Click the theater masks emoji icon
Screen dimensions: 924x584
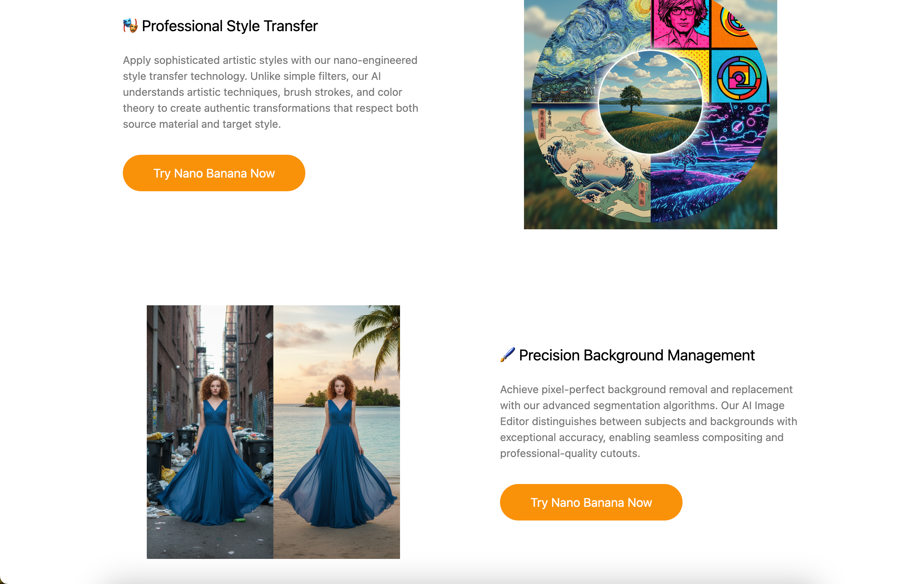(x=130, y=26)
